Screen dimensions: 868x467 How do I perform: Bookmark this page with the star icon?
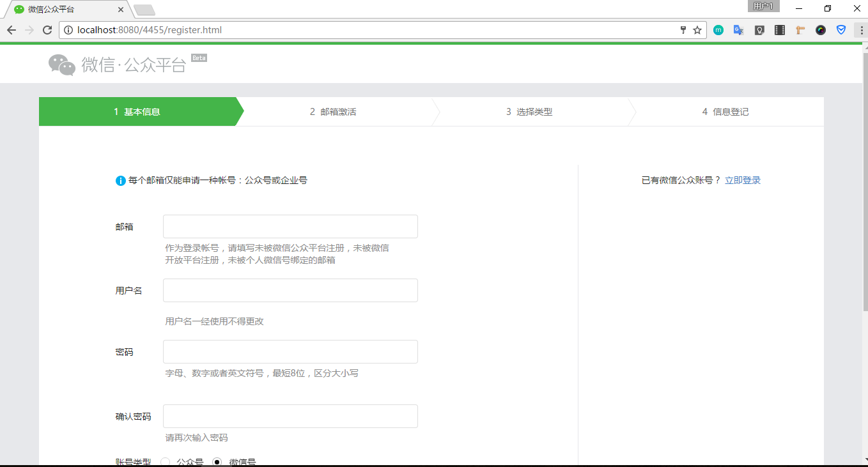[x=697, y=30]
